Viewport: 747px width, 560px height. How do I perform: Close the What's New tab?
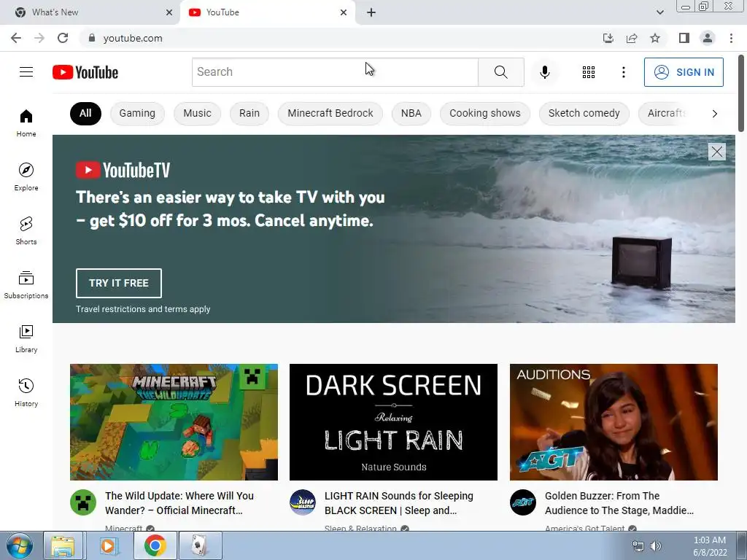click(x=169, y=12)
